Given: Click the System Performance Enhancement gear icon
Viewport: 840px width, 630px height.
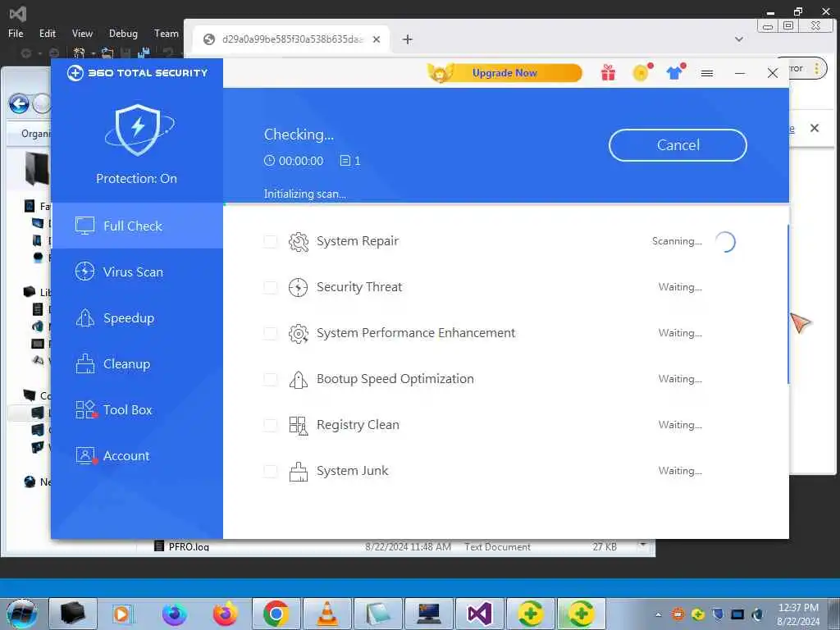Looking at the screenshot, I should [x=299, y=333].
